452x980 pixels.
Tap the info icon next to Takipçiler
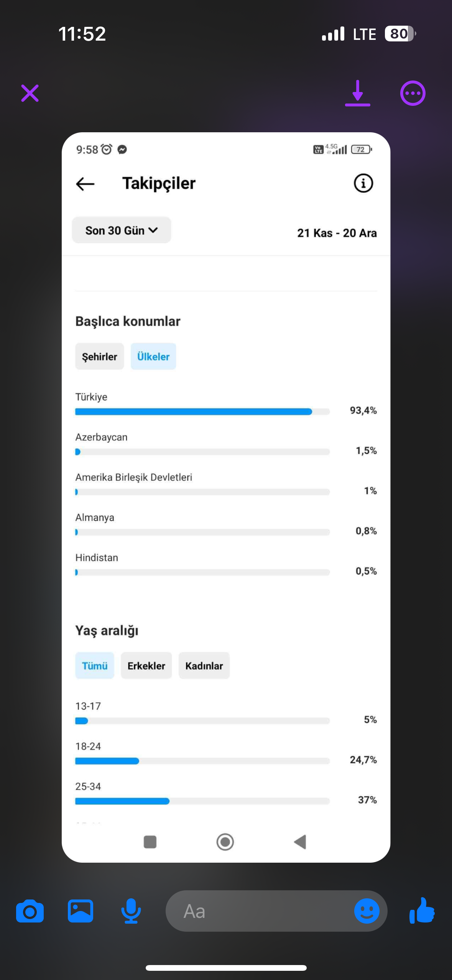(x=363, y=183)
